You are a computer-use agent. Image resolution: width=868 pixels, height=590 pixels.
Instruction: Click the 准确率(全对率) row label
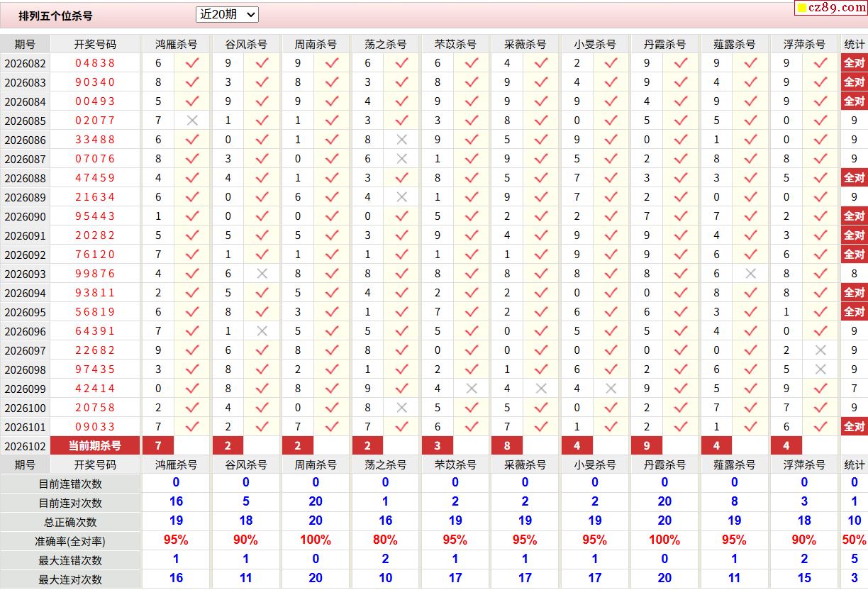[x=71, y=541]
